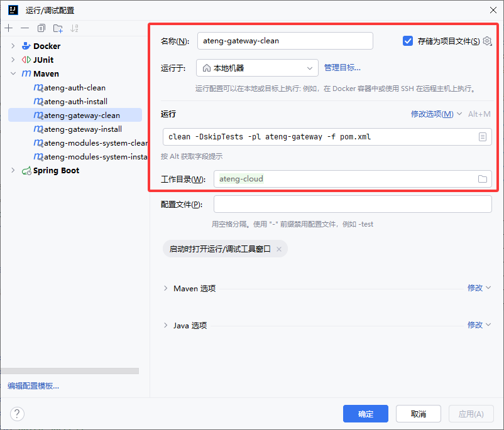Click the remove configuration minus icon
Viewport: 504px width, 430px height.
pyautogui.click(x=25, y=28)
